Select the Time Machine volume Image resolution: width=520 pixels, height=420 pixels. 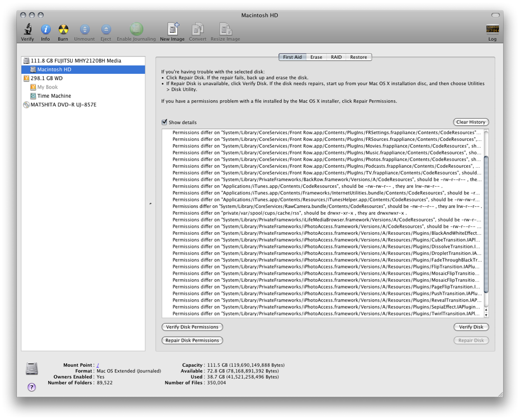(x=83, y=96)
